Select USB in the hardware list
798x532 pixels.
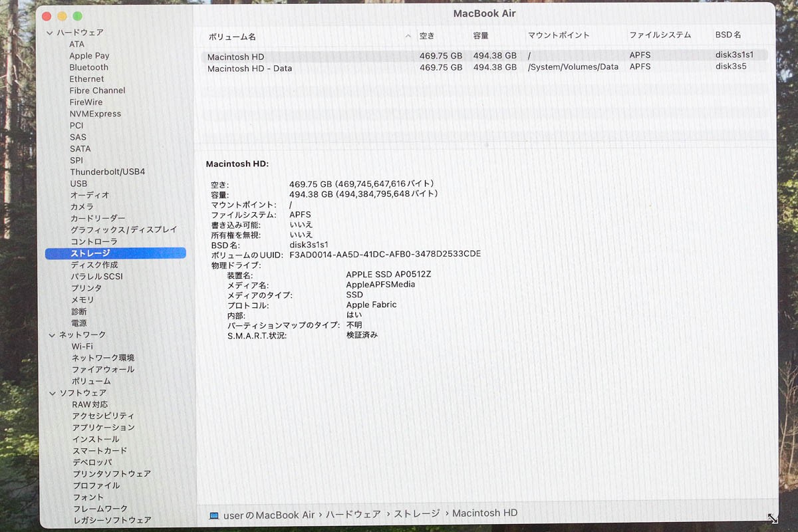point(78,184)
